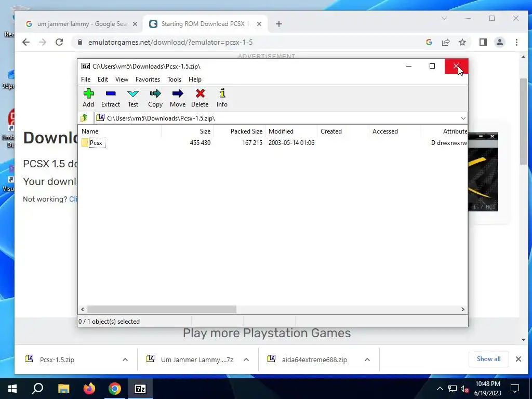Select the Move toolbar icon
Viewport: 532px width, 399px height.
[178, 98]
